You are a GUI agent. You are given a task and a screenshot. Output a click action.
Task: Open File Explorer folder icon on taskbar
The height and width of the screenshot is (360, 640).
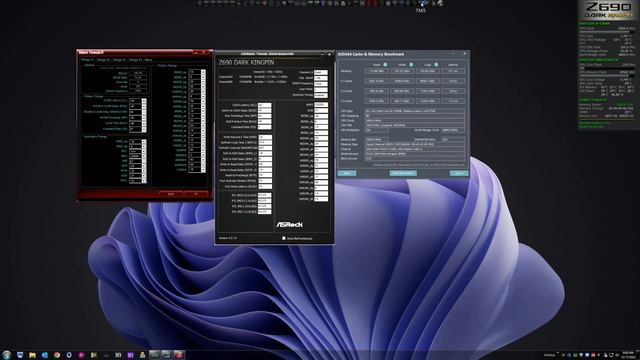point(32,355)
